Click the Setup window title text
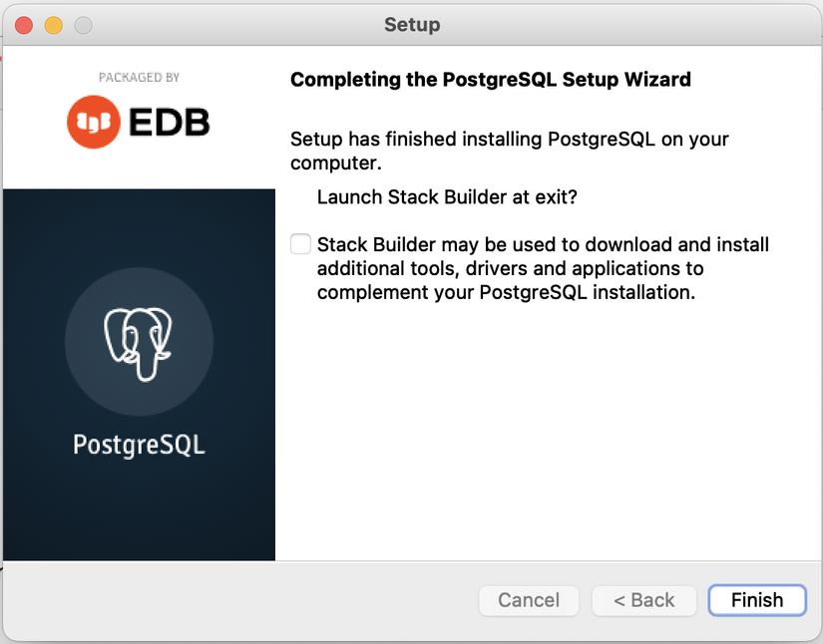The width and height of the screenshot is (823, 644). pos(412,25)
